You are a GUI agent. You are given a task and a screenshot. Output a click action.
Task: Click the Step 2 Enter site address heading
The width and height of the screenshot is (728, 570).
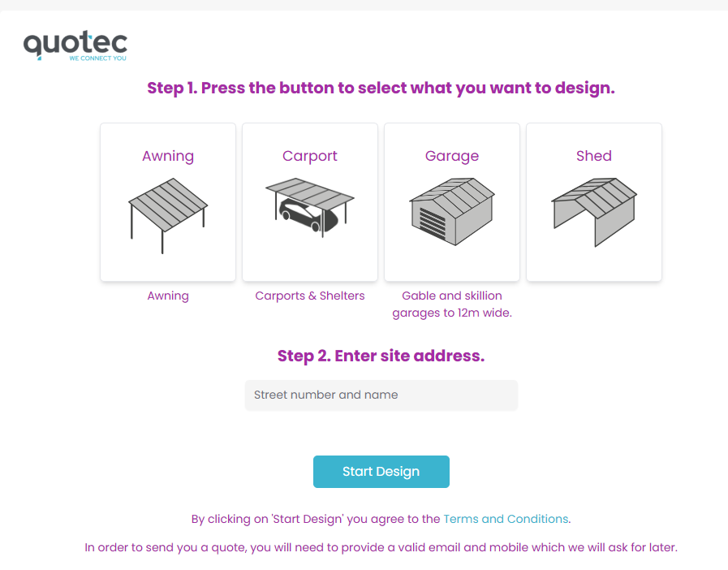(381, 356)
